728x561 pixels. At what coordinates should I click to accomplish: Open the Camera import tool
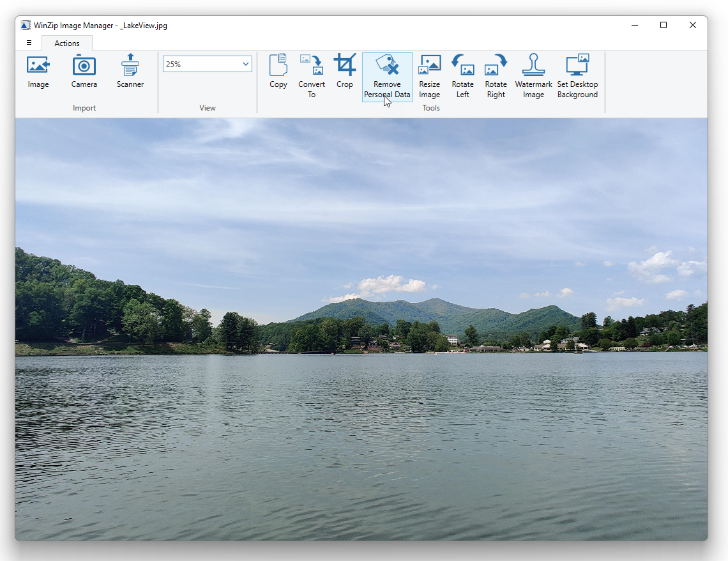click(84, 70)
